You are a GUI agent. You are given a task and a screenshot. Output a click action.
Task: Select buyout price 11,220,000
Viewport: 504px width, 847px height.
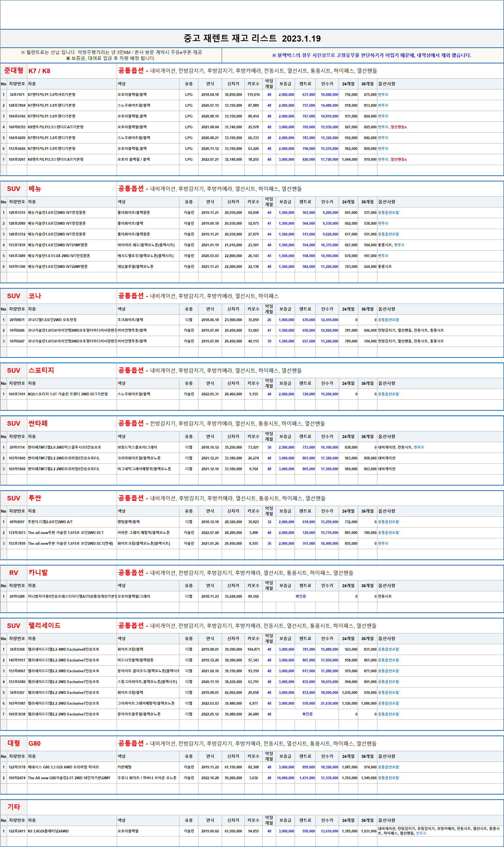pos(329,267)
